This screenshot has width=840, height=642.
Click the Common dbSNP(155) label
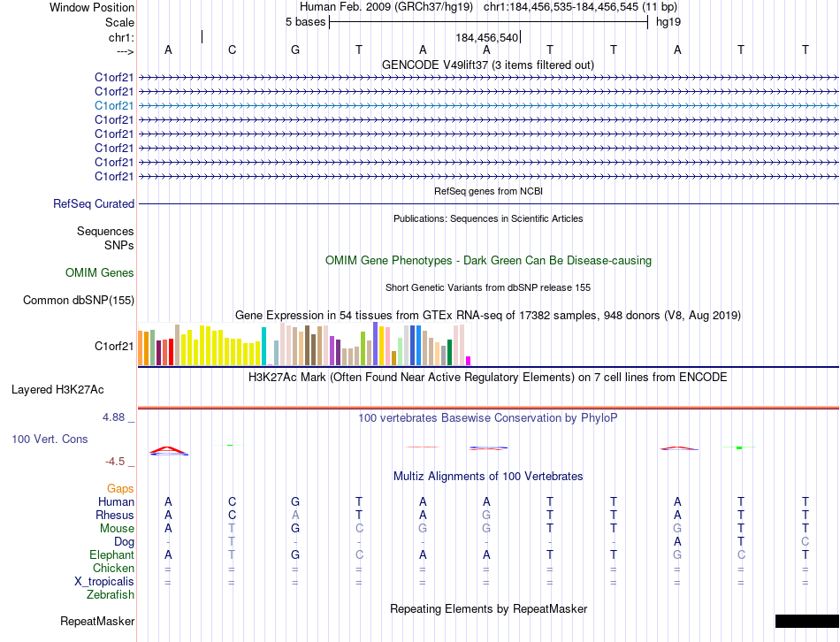point(79,300)
